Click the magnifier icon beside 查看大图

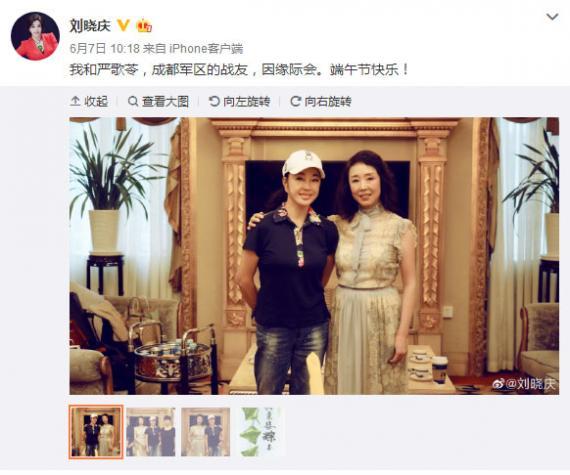tap(133, 101)
